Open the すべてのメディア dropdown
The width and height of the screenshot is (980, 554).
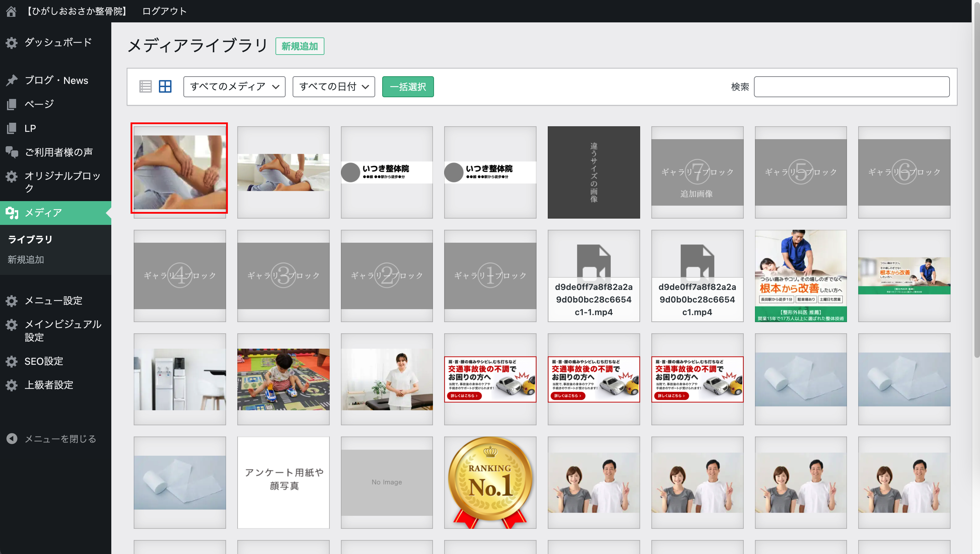234,87
